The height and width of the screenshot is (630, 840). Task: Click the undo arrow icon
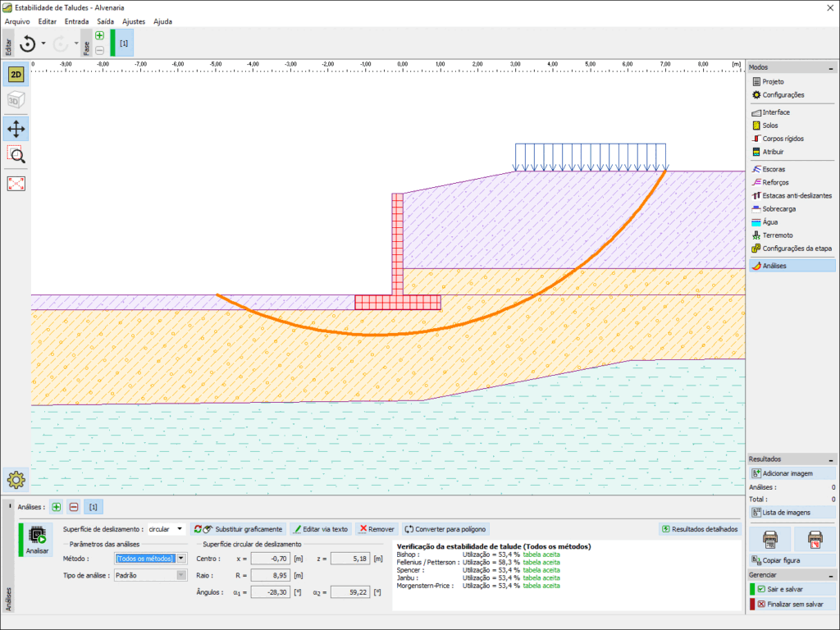pos(27,43)
